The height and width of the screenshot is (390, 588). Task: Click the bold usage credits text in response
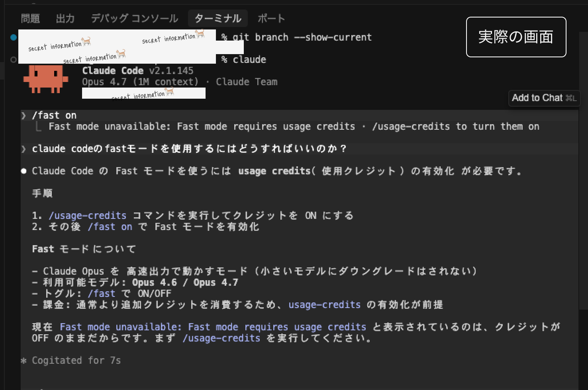click(x=274, y=171)
